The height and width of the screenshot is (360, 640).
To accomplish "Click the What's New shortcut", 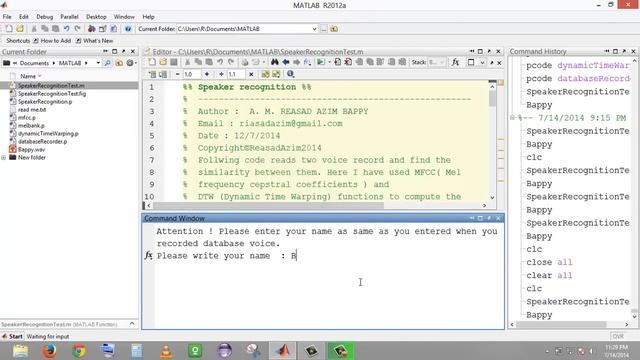I will tap(94, 41).
